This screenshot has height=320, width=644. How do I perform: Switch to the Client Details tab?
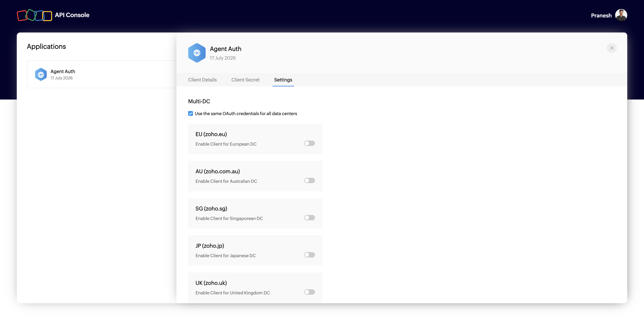click(x=202, y=80)
